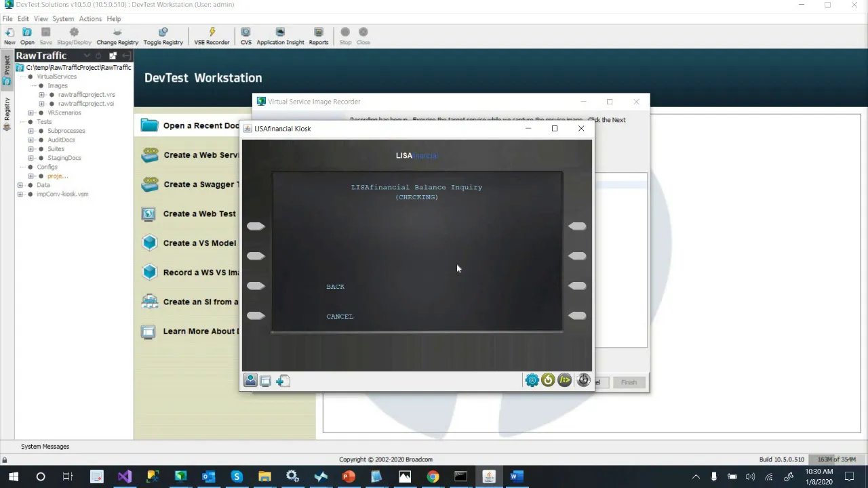This screenshot has height=488, width=868.
Task: Expand the Subprocesses folder
Action: coord(31,131)
